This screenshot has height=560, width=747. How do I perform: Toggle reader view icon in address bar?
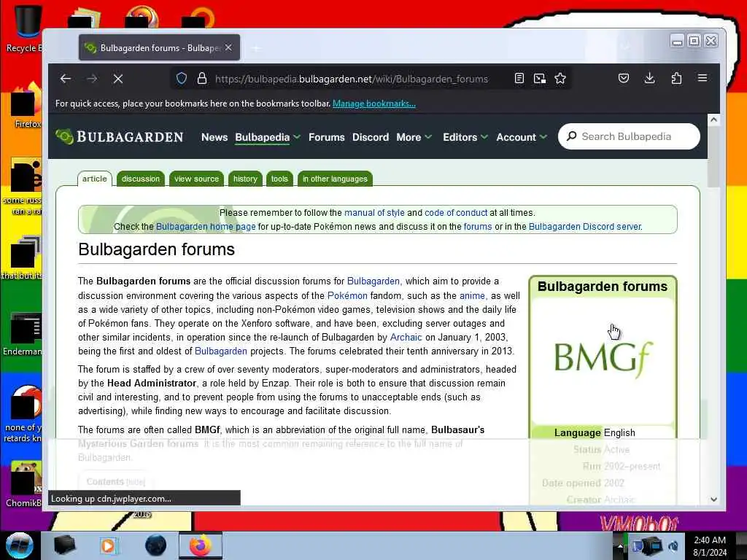(519, 79)
